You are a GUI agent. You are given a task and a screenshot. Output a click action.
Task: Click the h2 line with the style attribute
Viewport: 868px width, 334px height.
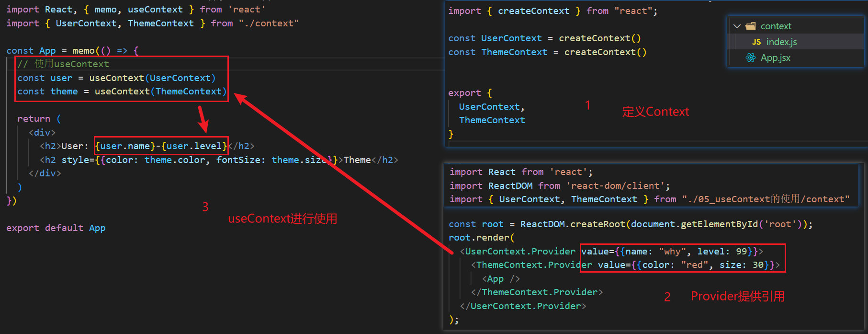(219, 160)
